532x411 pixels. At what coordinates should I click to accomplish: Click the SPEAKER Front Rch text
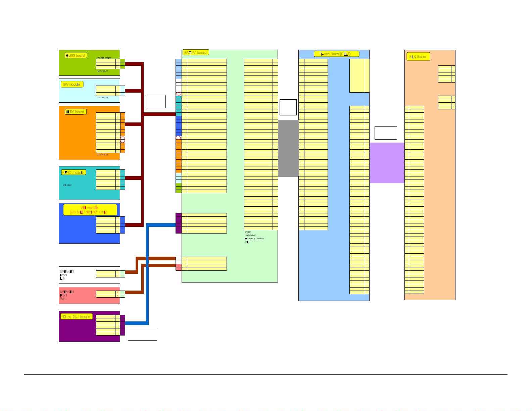click(67, 295)
